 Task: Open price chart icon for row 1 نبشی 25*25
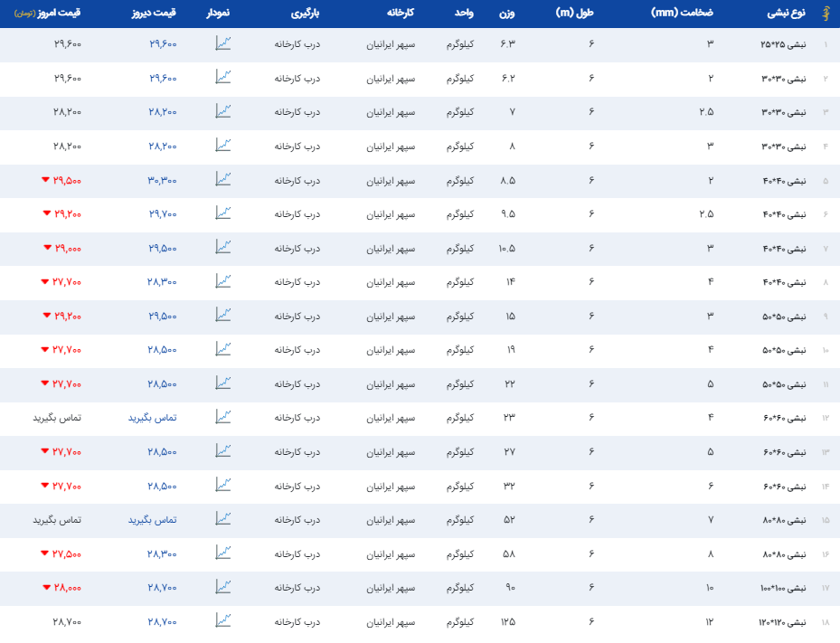tap(223, 43)
